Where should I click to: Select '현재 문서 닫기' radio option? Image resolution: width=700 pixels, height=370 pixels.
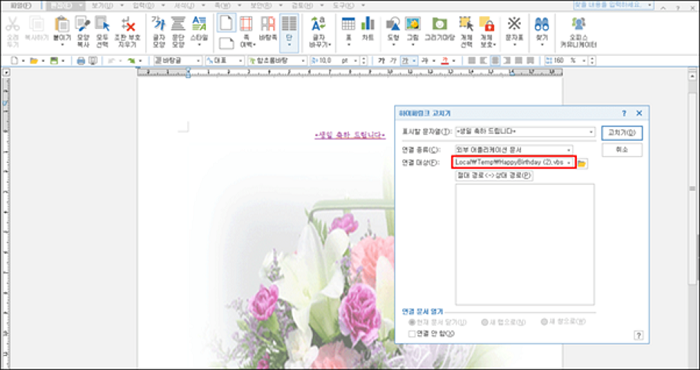(x=412, y=322)
